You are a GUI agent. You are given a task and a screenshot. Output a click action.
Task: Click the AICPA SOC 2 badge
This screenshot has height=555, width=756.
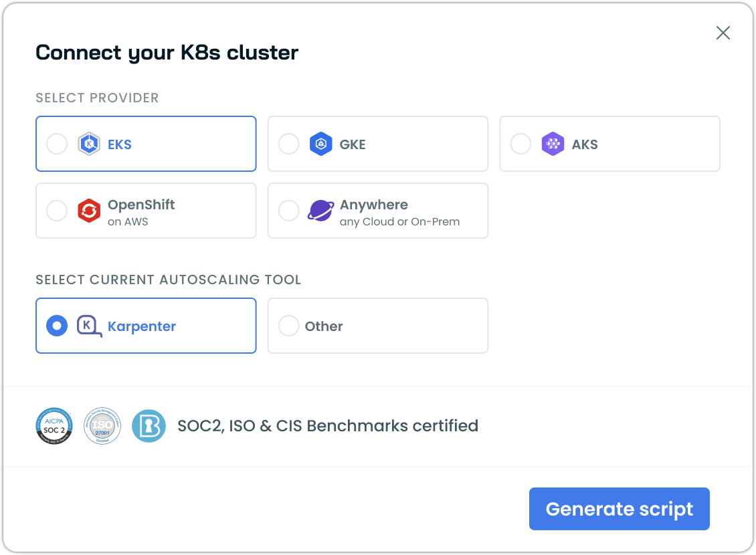click(x=54, y=426)
